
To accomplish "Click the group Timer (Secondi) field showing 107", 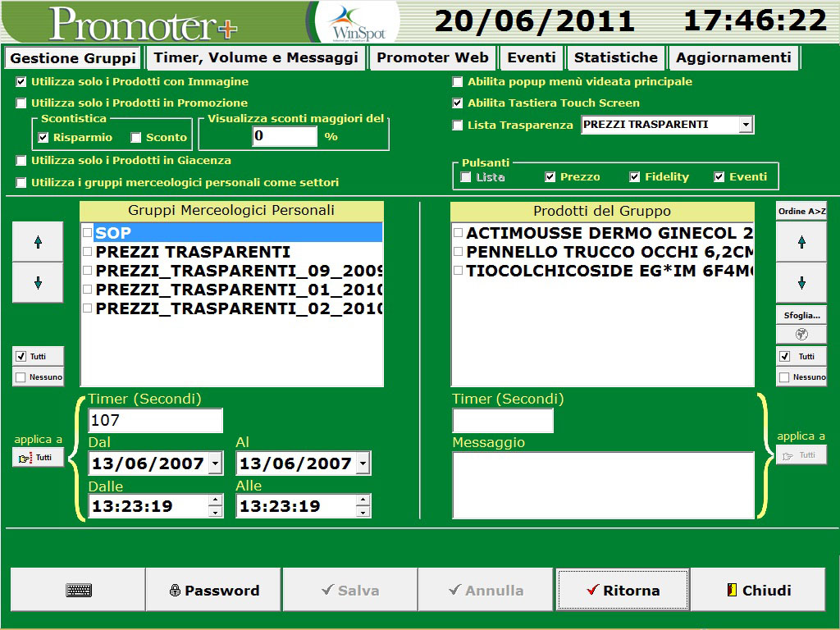I will 155,421.
